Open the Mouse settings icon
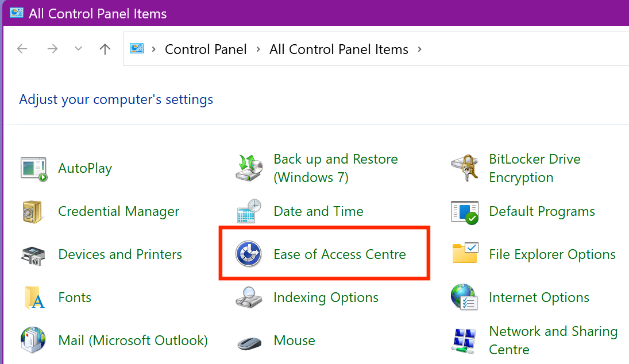This screenshot has width=629, height=364. point(294,340)
